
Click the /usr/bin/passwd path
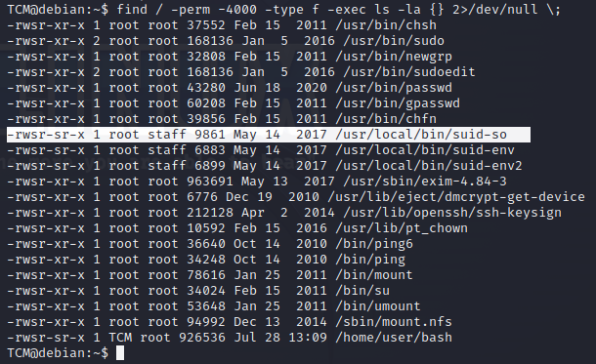[x=394, y=88]
